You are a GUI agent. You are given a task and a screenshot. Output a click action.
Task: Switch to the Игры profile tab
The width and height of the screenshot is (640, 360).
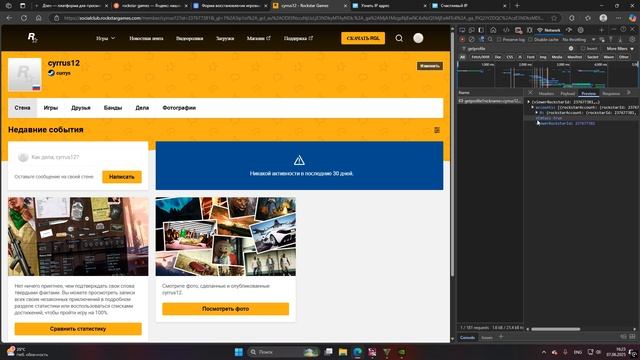coord(51,108)
